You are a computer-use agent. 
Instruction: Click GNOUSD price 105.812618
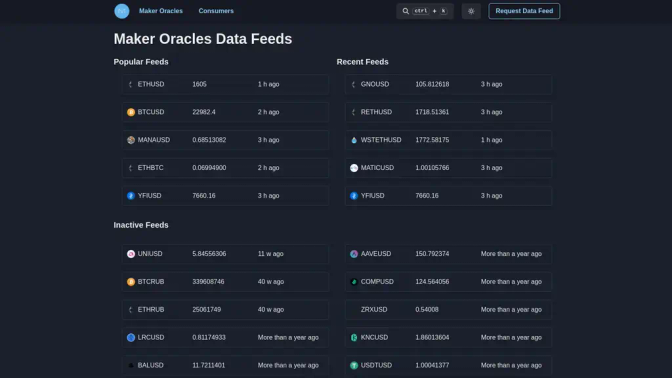432,84
